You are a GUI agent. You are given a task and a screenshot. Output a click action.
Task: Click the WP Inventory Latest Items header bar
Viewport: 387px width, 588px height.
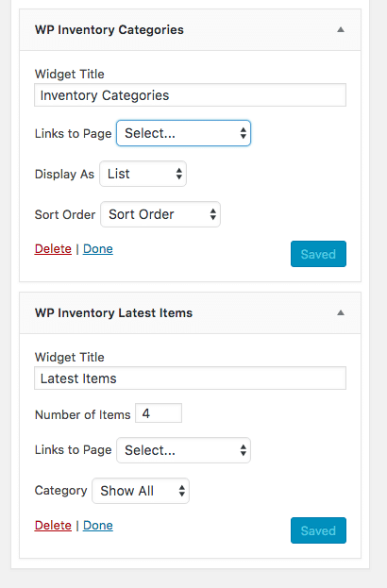[x=190, y=312]
